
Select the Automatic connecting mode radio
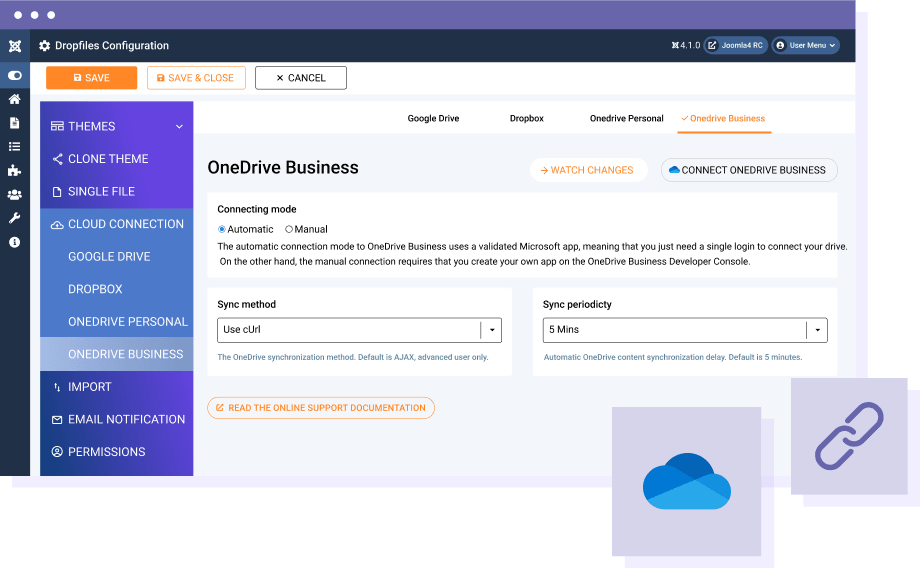pyautogui.click(x=222, y=229)
